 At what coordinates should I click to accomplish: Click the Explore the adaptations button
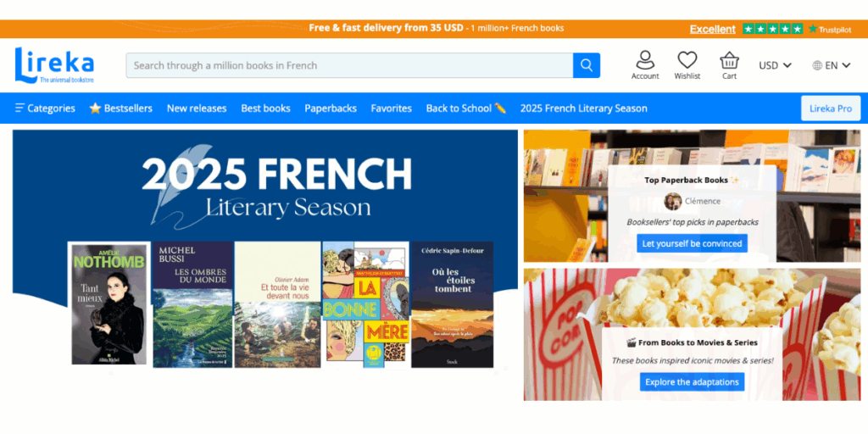point(692,382)
